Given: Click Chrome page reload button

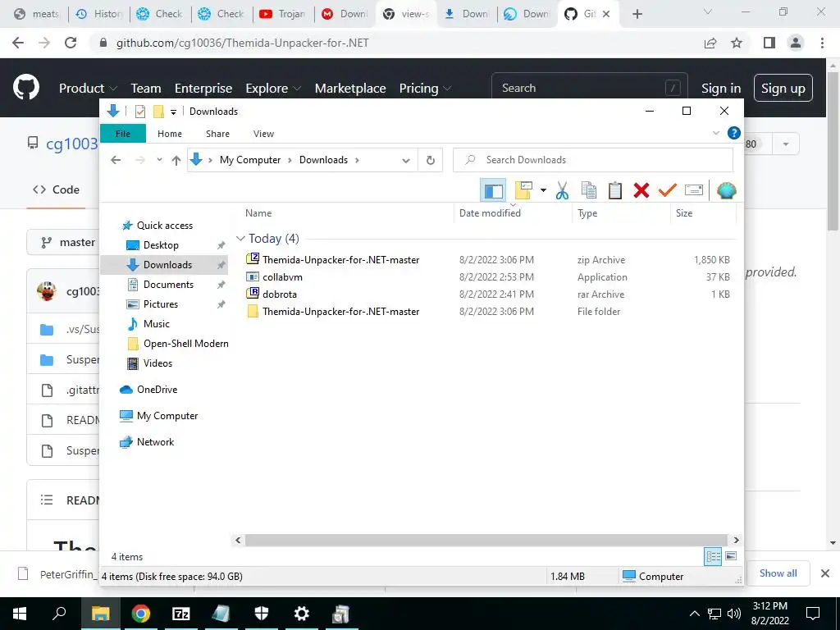Looking at the screenshot, I should pyautogui.click(x=71, y=43).
